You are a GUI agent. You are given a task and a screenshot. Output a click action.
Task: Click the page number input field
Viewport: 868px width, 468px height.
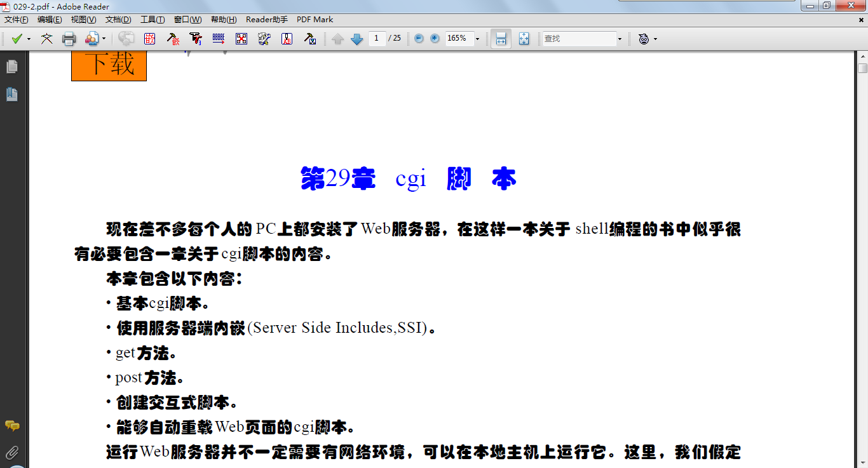point(377,39)
